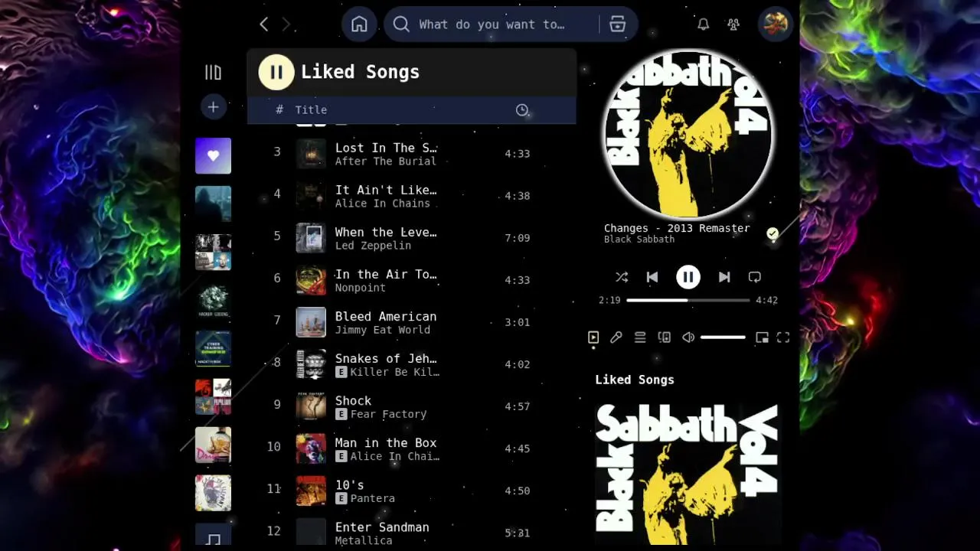Image resolution: width=980 pixels, height=551 pixels.
Task: Select the Liked Songs heart playlist in sidebar
Action: point(213,156)
